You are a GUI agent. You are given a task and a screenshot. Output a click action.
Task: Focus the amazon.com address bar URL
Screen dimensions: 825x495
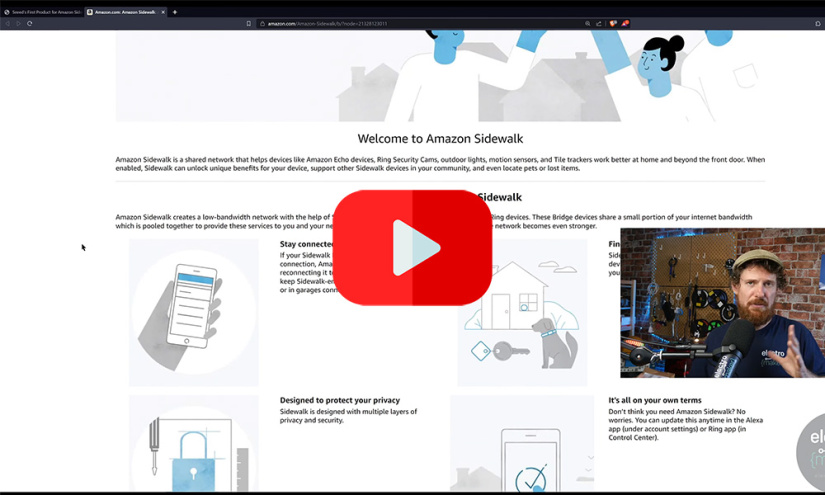(327, 23)
